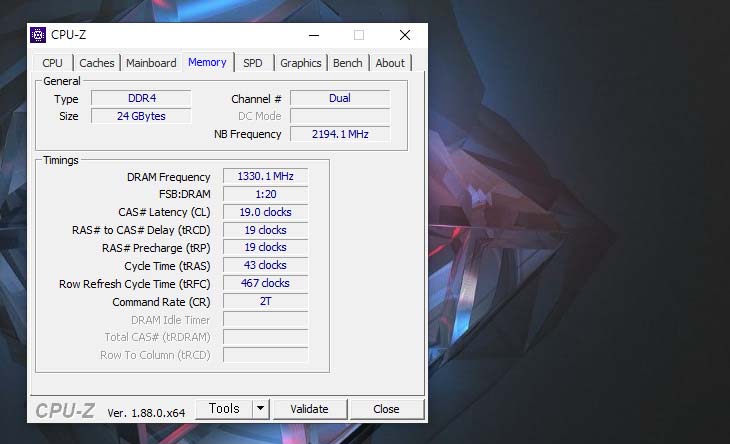
Task: Click the Command Rate (CR) label
Action: click(x=161, y=302)
